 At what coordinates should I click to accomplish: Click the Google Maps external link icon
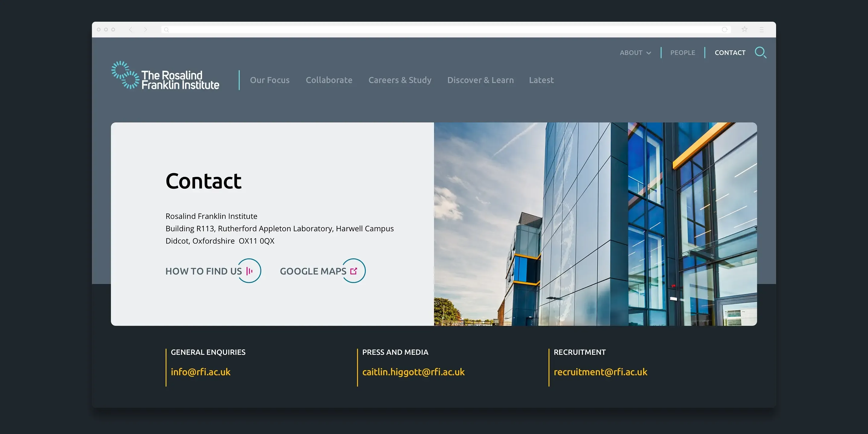point(354,271)
